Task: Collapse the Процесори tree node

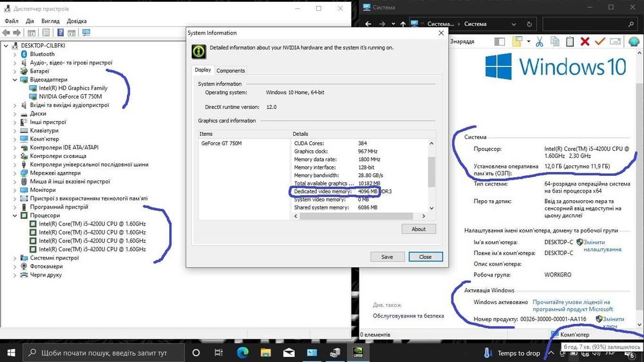Action: (15, 215)
